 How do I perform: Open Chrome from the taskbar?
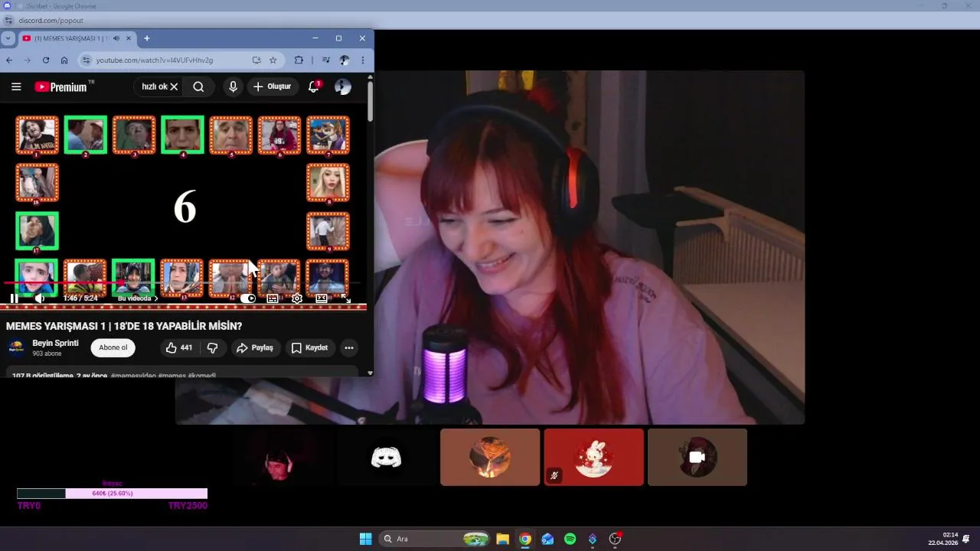coord(525,539)
